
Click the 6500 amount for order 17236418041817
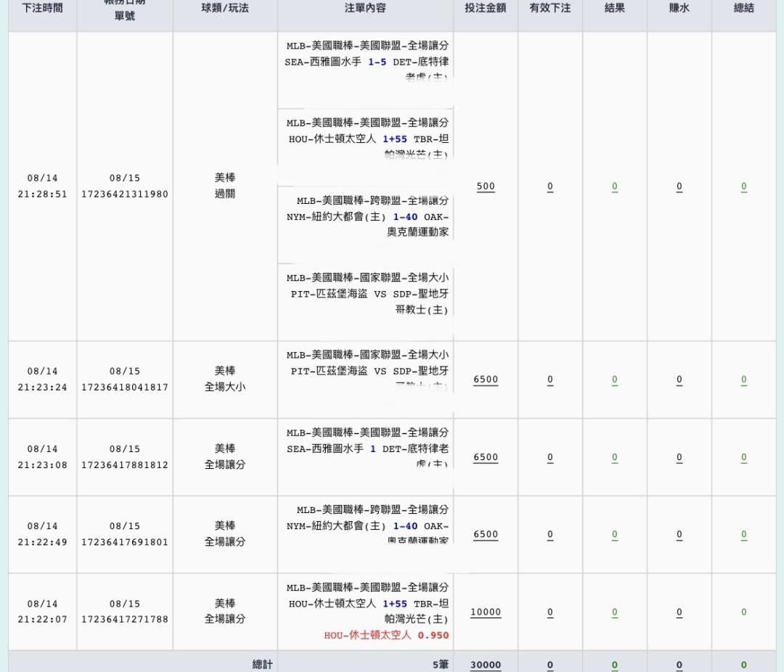coord(486,380)
